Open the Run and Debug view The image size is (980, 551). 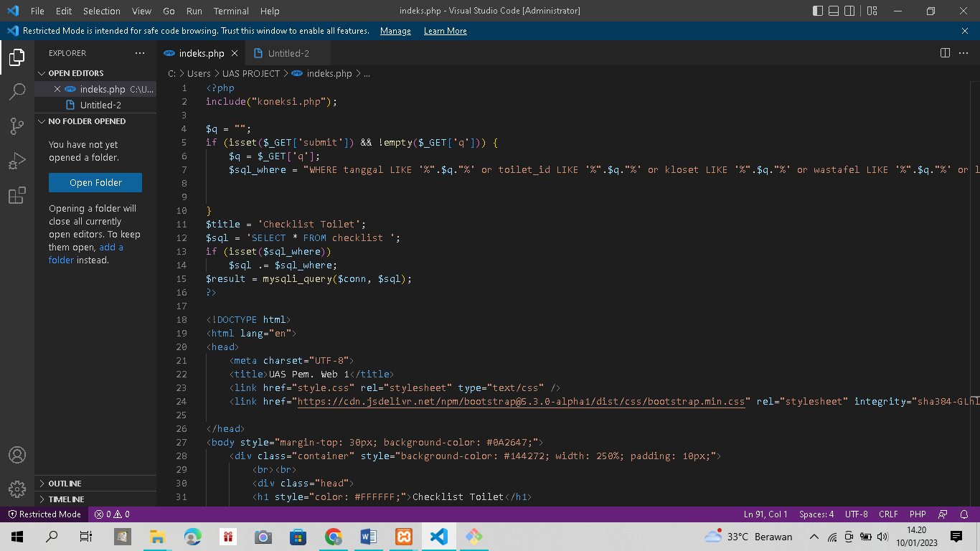pos(16,160)
